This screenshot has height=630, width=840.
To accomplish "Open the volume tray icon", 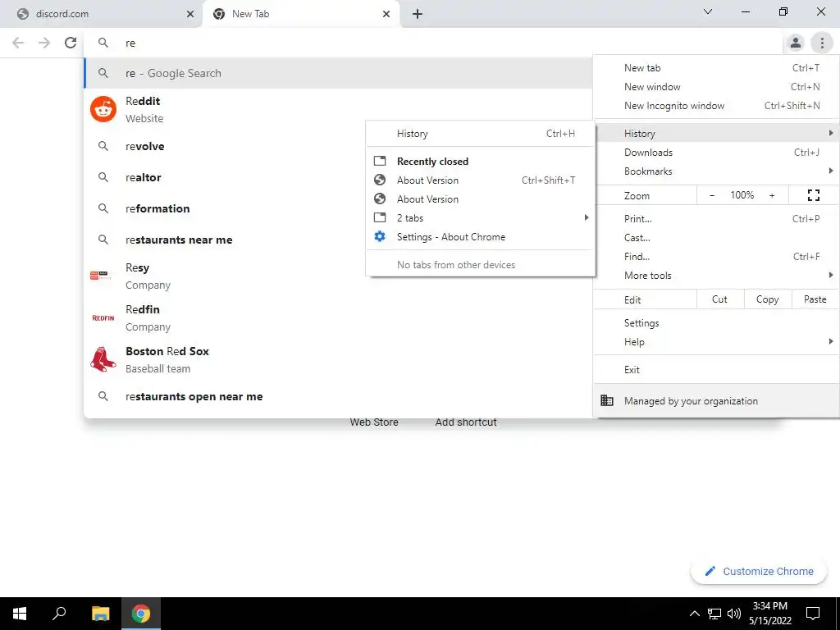I will [734, 614].
